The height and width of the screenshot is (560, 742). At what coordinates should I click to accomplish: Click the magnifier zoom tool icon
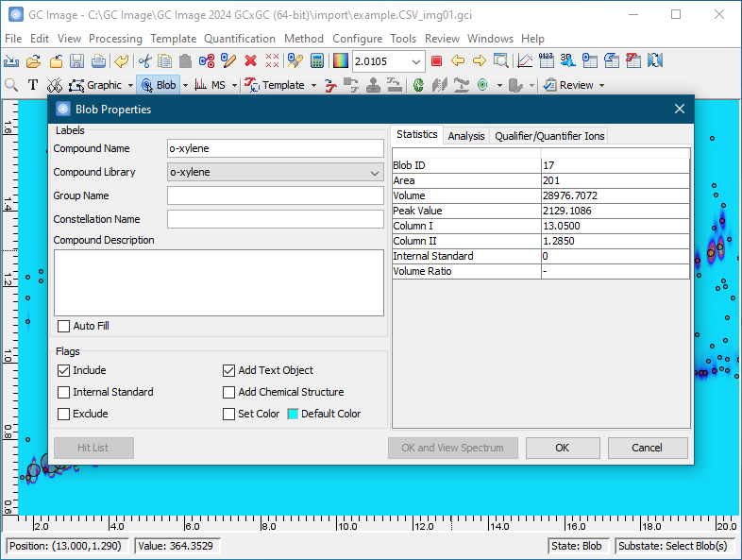(11, 85)
